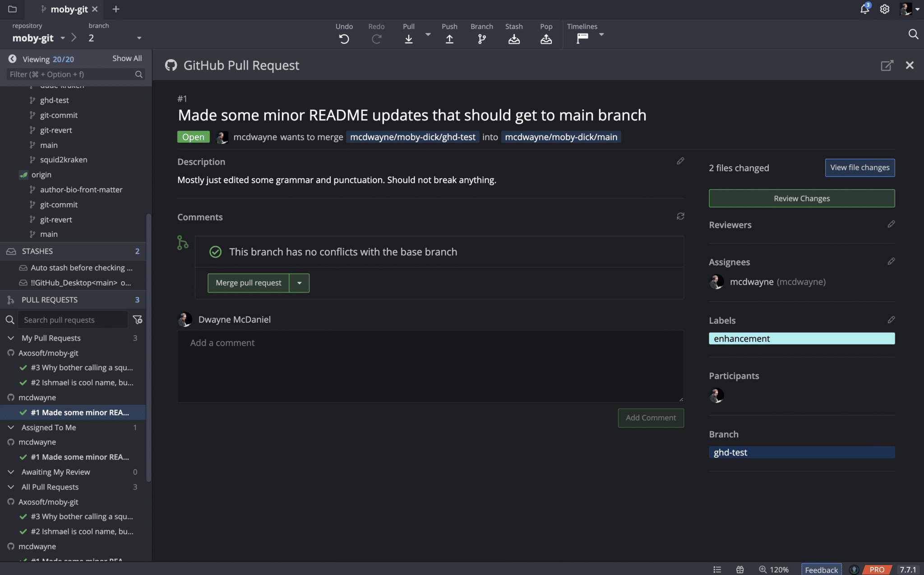
Task: Stash current changes with Stash icon
Action: 514,39
